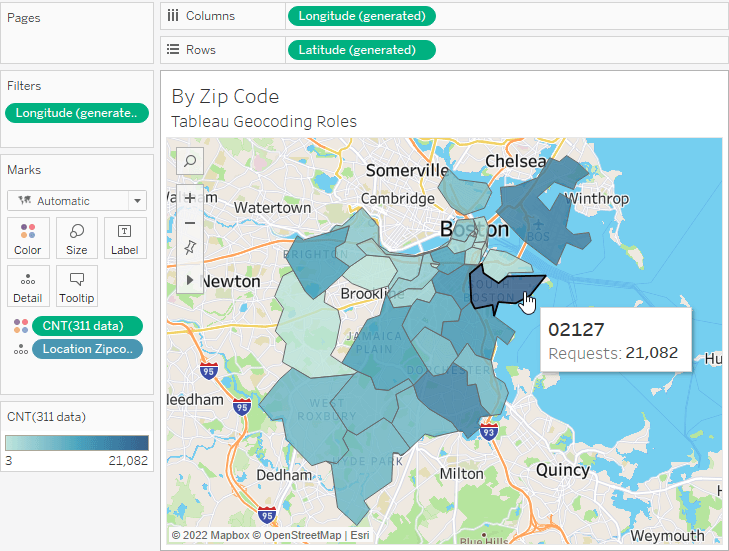Click the Rows shelf icon
729x551 pixels.
click(x=173, y=49)
